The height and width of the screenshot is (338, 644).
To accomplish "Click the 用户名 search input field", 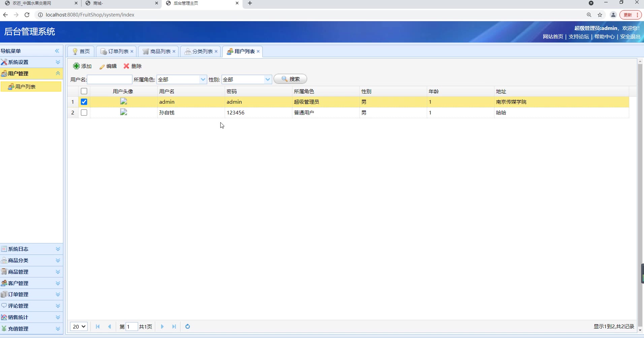I will 109,79.
